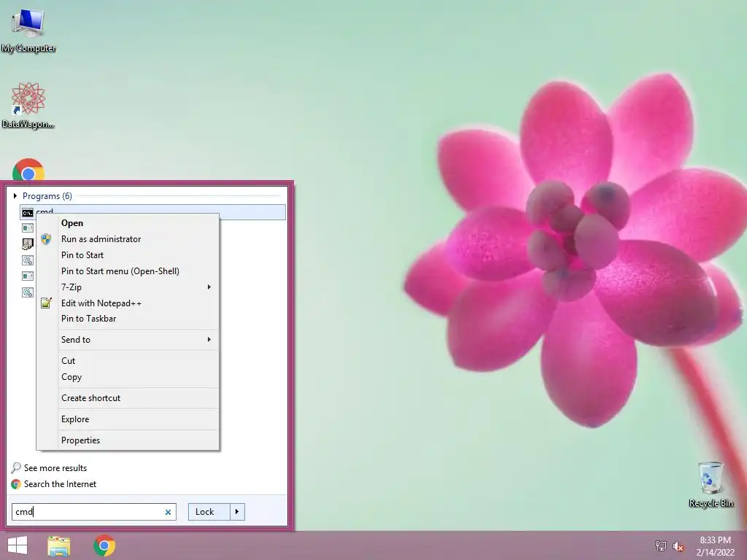747x560 pixels.
Task: Select Pin to Taskbar
Action: pos(128,319)
